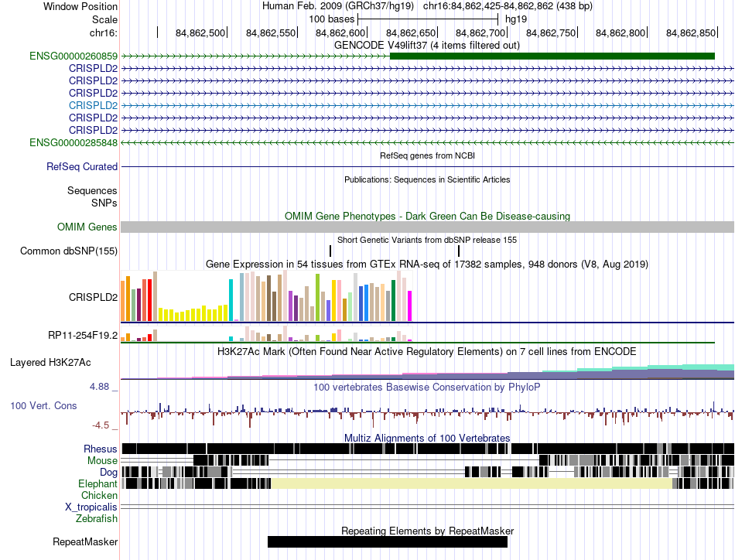The width and height of the screenshot is (735, 560).
Task: Click the pale yellow Elephant alignment gap region
Action: [x=472, y=483]
